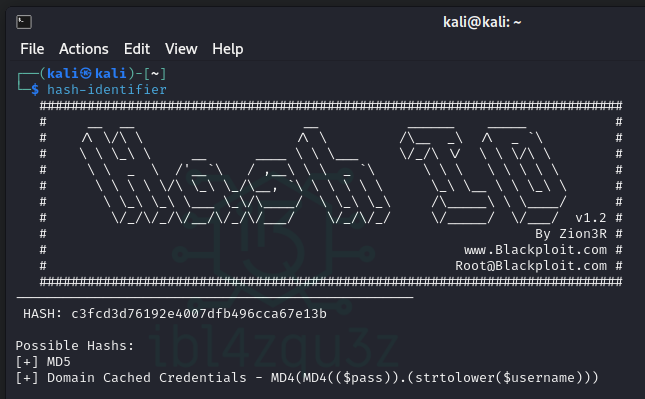Open the Edit menu

pos(137,49)
